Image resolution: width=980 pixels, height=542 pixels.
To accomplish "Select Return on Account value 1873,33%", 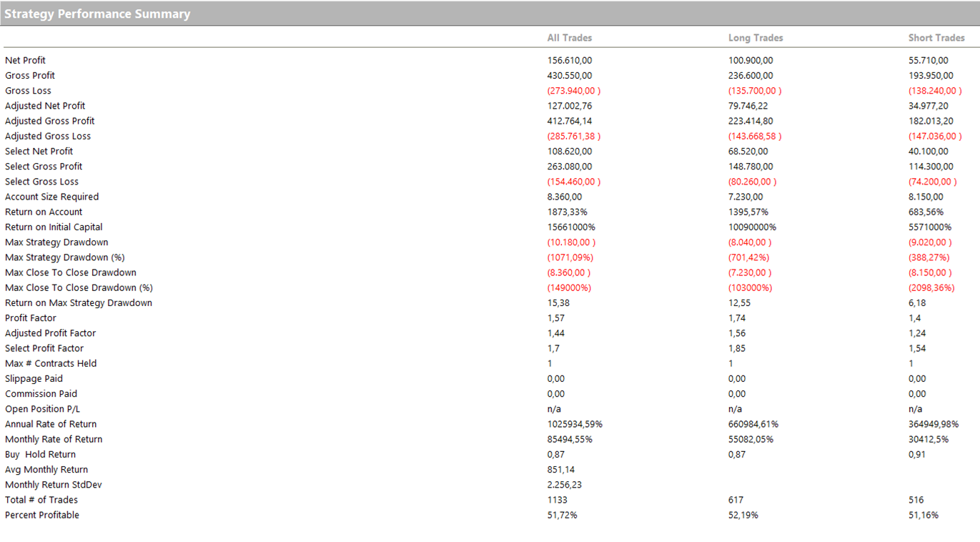I will (567, 212).
